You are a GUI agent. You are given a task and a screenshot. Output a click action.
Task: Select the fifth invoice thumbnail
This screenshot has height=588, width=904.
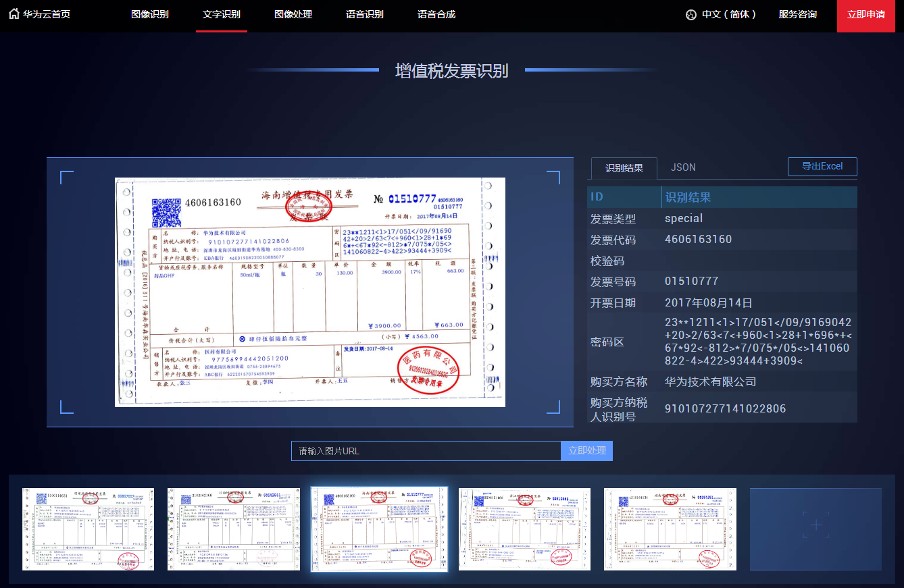[670, 529]
